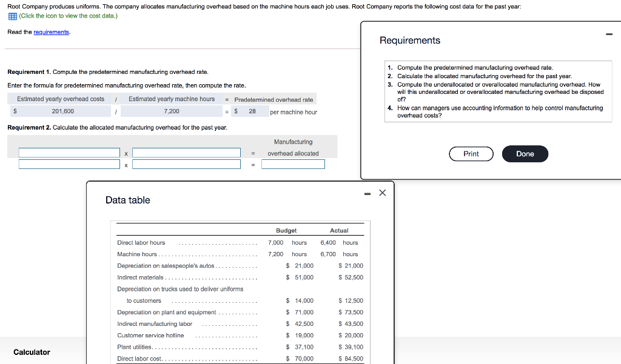Screen dimensions: 621x364
Task: Click the 'Estimated yearly machine hours' label
Action: [172, 99]
